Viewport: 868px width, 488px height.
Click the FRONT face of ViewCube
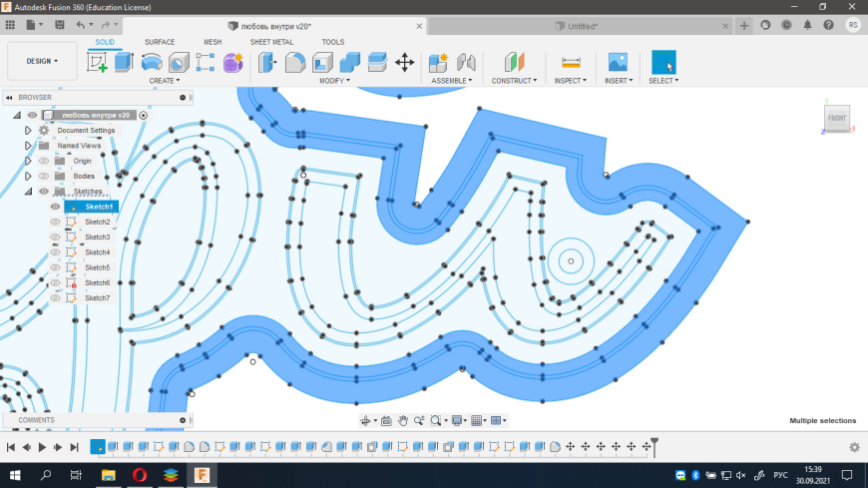click(836, 118)
